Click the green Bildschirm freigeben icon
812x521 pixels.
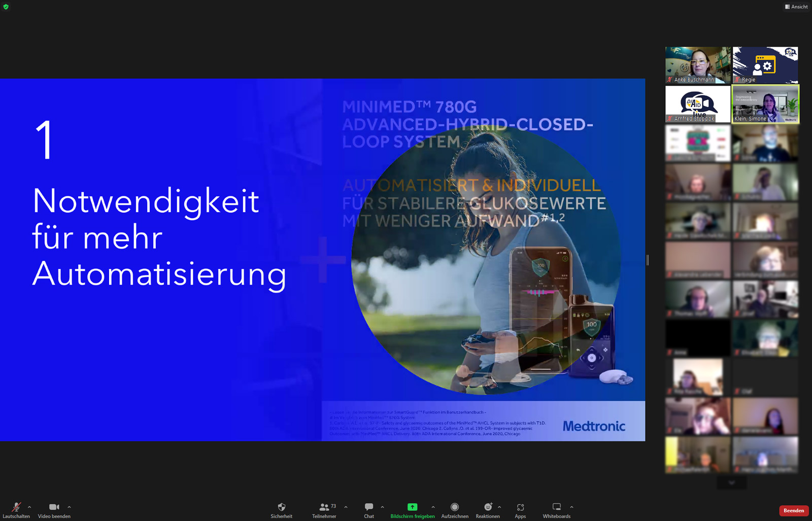(412, 507)
